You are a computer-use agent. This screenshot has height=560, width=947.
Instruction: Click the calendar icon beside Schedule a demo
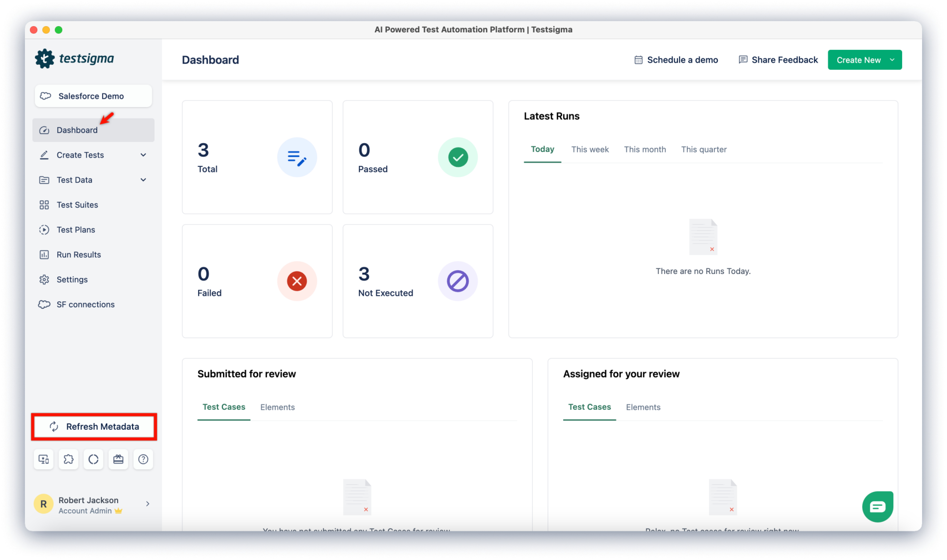click(638, 60)
